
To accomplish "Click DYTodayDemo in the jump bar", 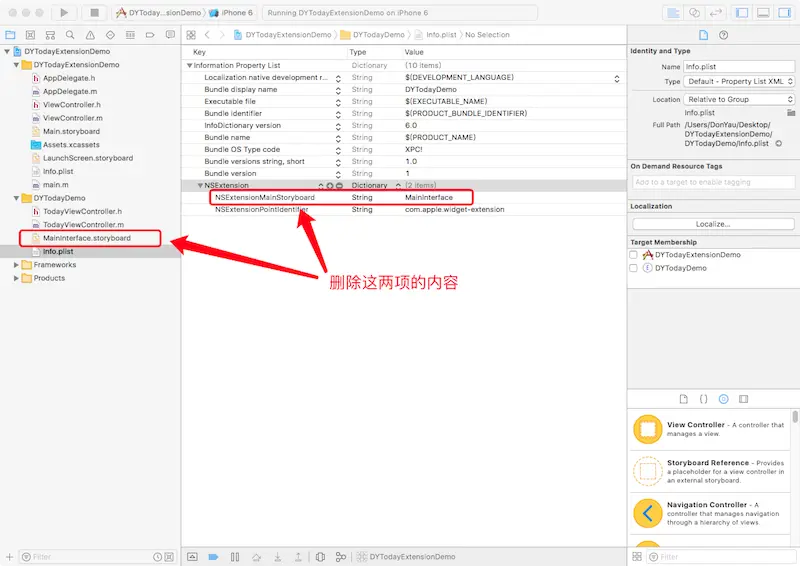I will tap(373, 35).
